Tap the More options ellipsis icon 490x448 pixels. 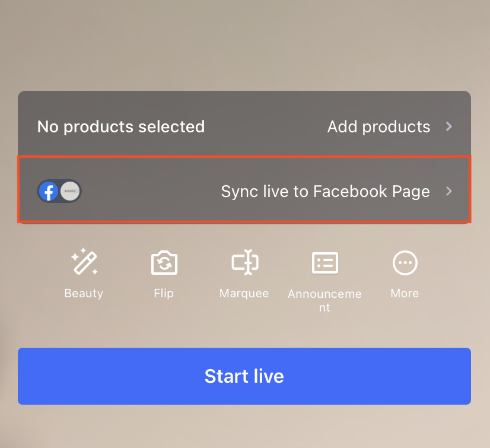[405, 262]
